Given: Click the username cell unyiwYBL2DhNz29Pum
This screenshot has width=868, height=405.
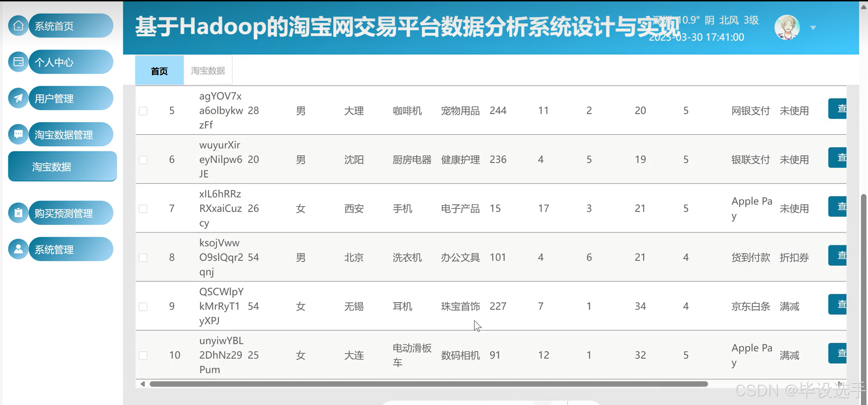Looking at the screenshot, I should [221, 355].
